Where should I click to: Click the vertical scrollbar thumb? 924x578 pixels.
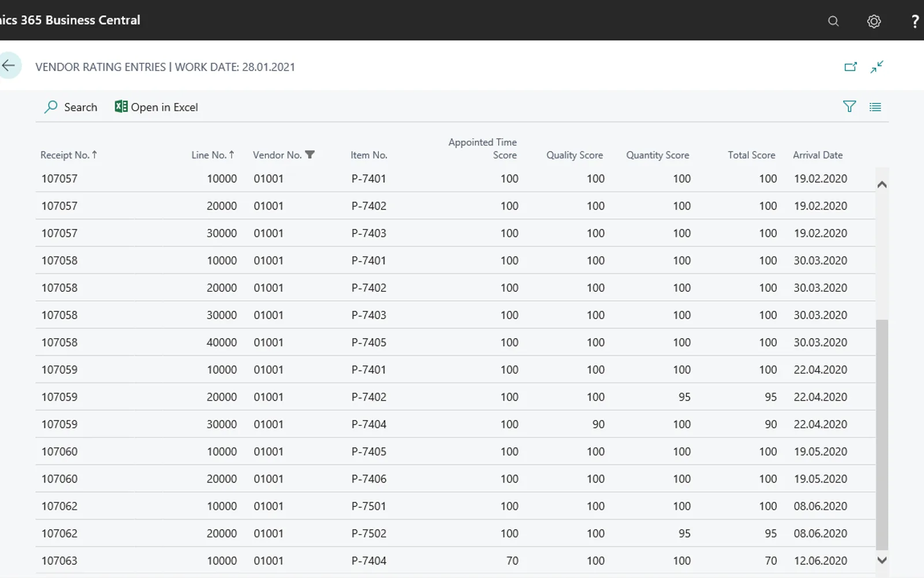coord(882,434)
